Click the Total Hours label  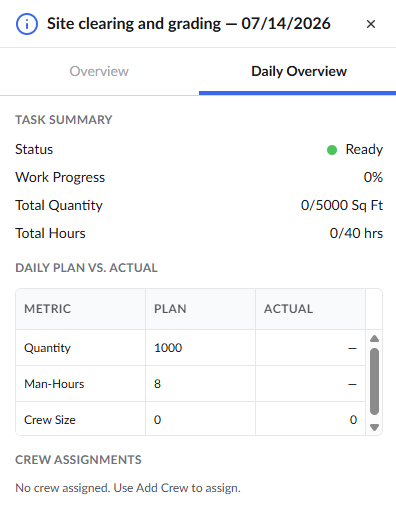click(x=50, y=233)
